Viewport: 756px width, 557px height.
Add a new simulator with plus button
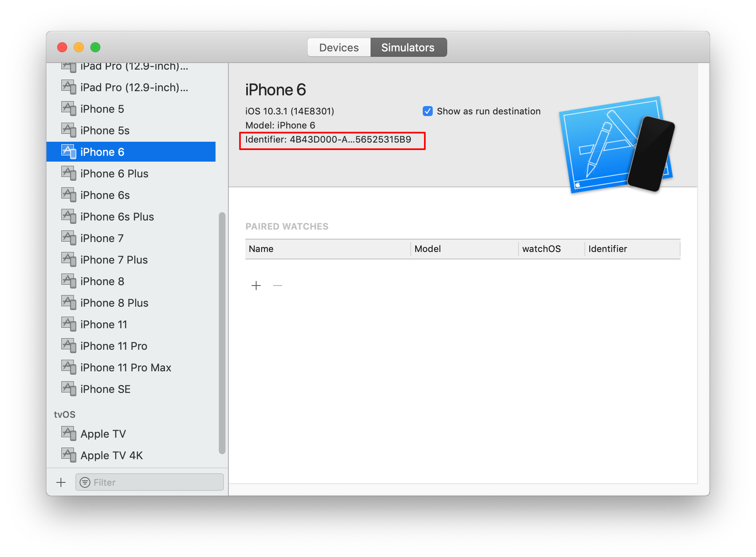61,482
